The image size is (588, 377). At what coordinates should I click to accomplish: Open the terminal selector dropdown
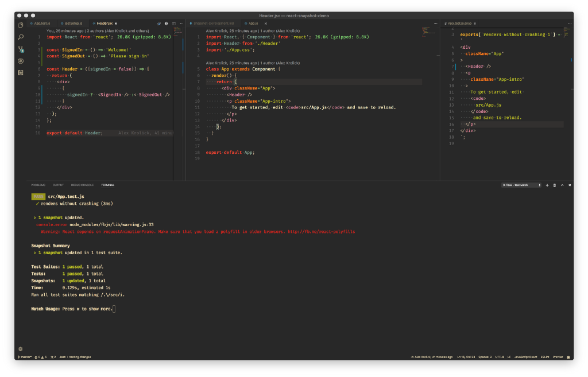[521, 185]
